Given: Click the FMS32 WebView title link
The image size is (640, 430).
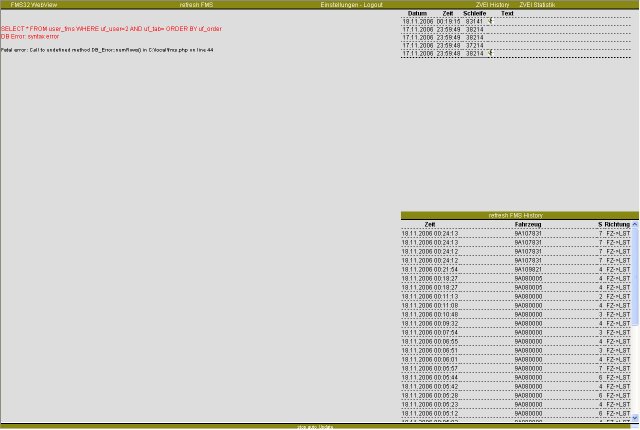Looking at the screenshot, I should coord(34,5).
